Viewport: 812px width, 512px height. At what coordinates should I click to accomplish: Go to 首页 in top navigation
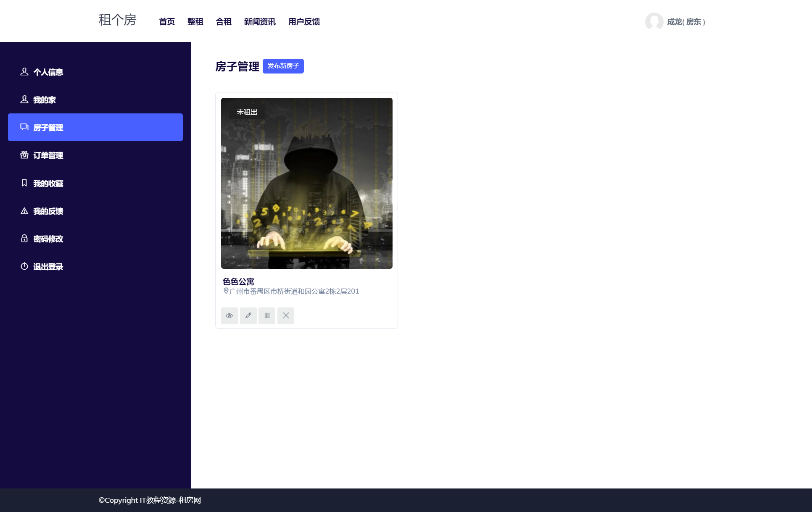click(x=167, y=22)
